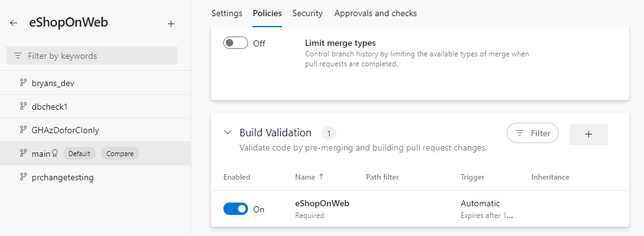
Task: Enable the Limit merge types toggle
Action: click(x=236, y=43)
